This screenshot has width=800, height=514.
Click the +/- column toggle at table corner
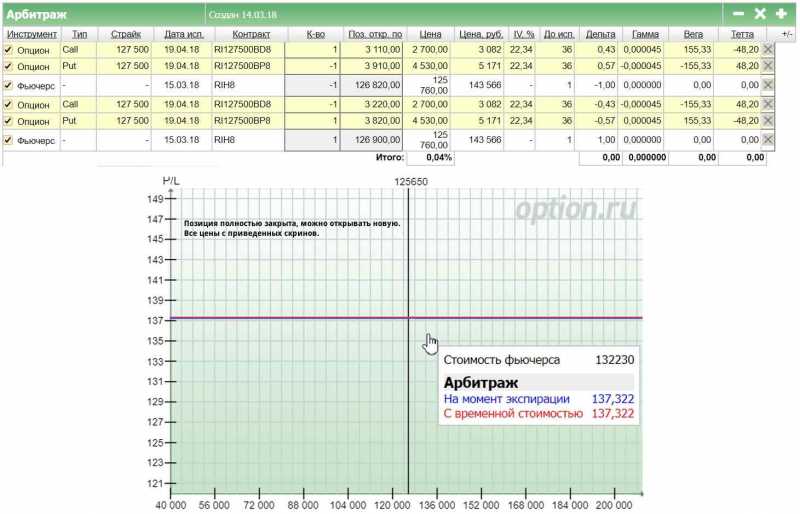[x=787, y=34]
